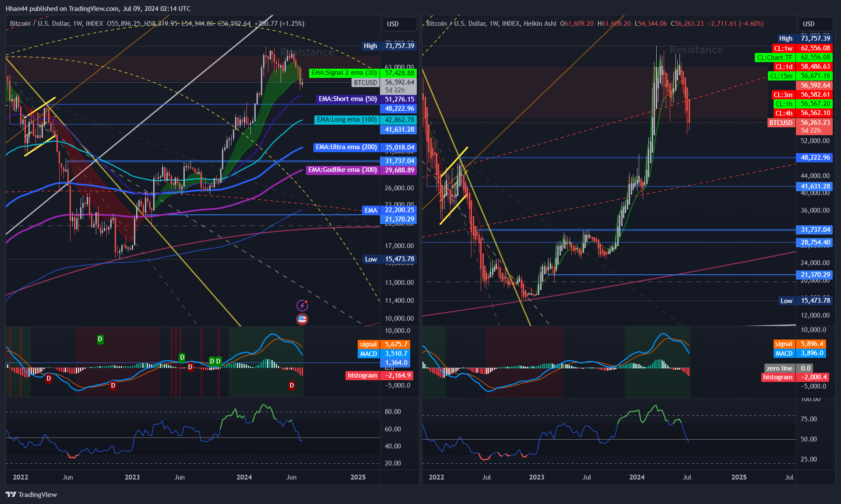Click the US flag economic event icon
The height and width of the screenshot is (504, 841).
[x=302, y=319]
